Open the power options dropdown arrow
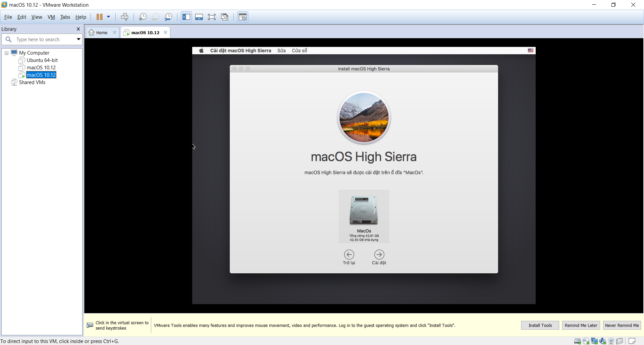This screenshot has height=345, width=644. (x=108, y=17)
